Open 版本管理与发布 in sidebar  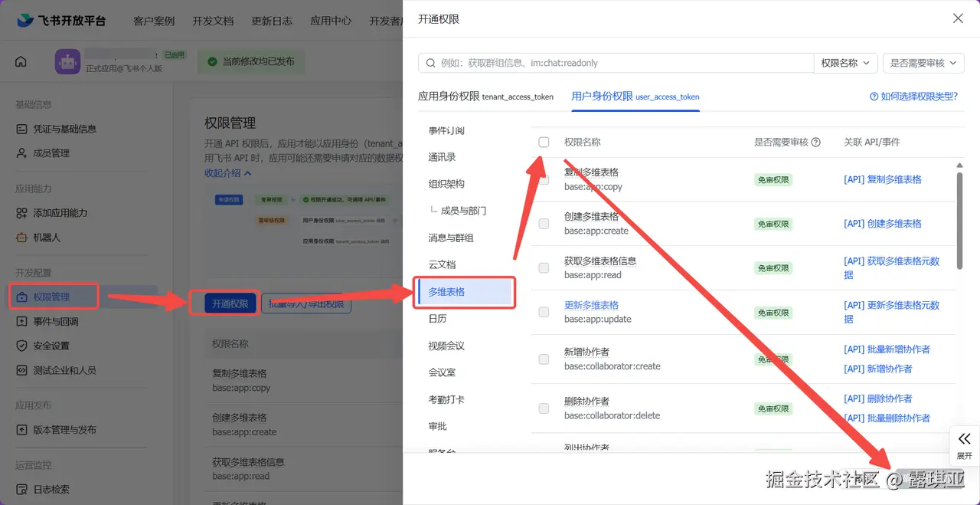tap(64, 430)
